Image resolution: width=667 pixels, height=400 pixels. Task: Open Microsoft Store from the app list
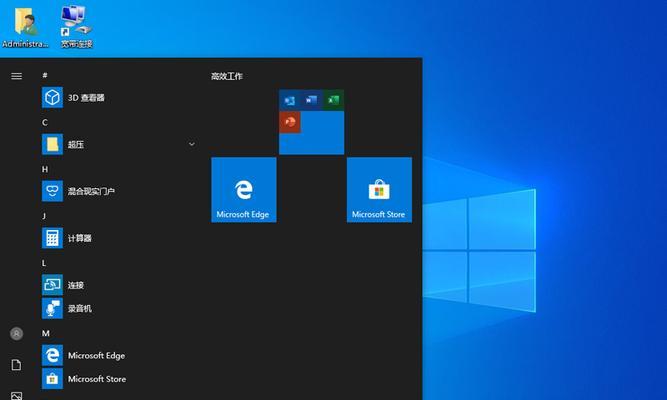click(119, 379)
